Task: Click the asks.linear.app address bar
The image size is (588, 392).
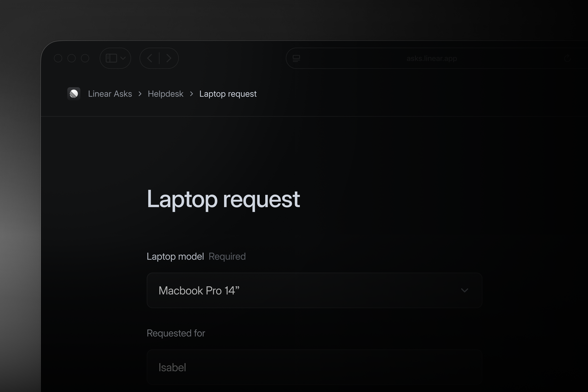Action: coord(432,58)
